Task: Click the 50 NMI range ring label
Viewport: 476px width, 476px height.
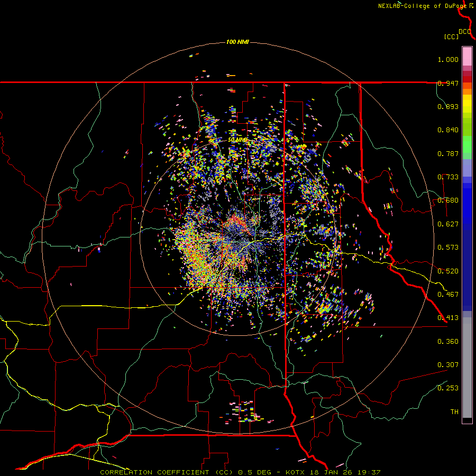Action: click(238, 140)
